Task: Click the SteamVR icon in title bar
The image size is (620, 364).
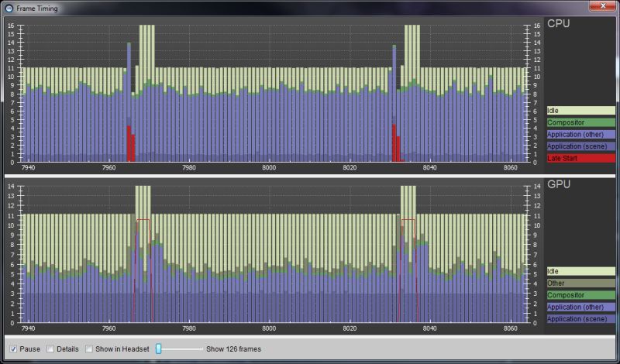Action: click(9, 8)
